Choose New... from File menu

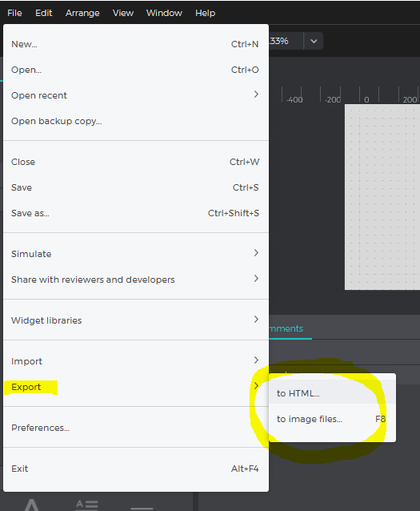click(x=136, y=44)
